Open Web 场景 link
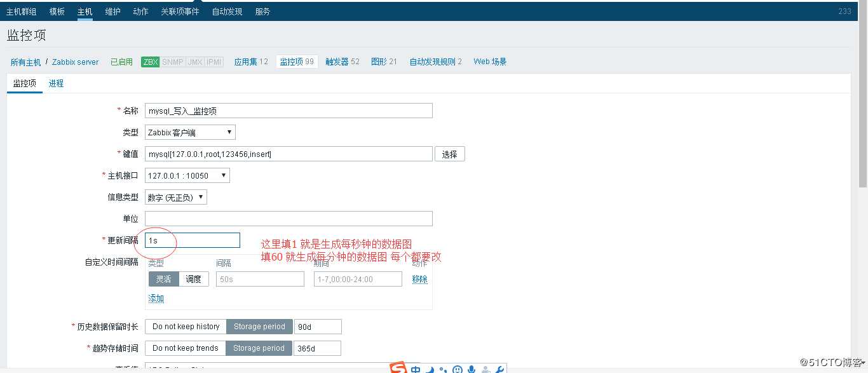 click(x=490, y=62)
